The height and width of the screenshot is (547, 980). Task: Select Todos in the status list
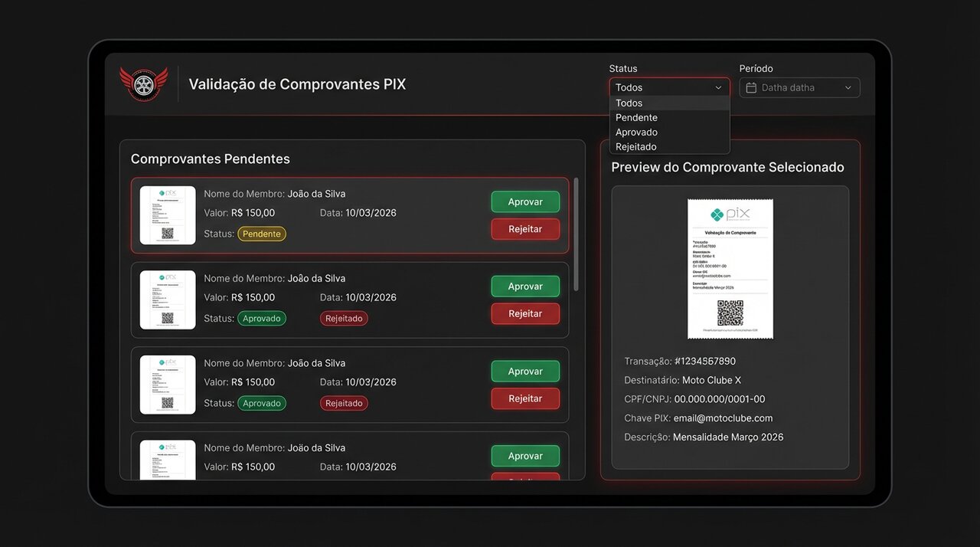(629, 103)
